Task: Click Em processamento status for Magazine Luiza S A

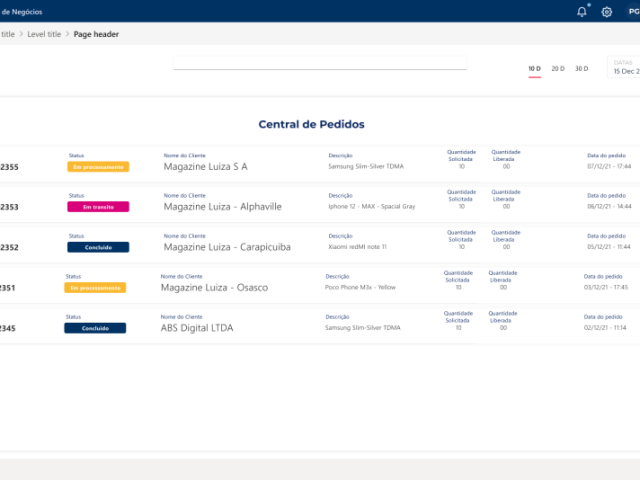Action: tap(98, 167)
